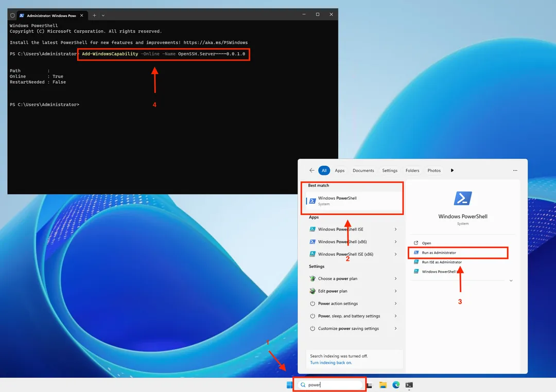Click the shield icon in Terminal title bar

tap(12, 15)
